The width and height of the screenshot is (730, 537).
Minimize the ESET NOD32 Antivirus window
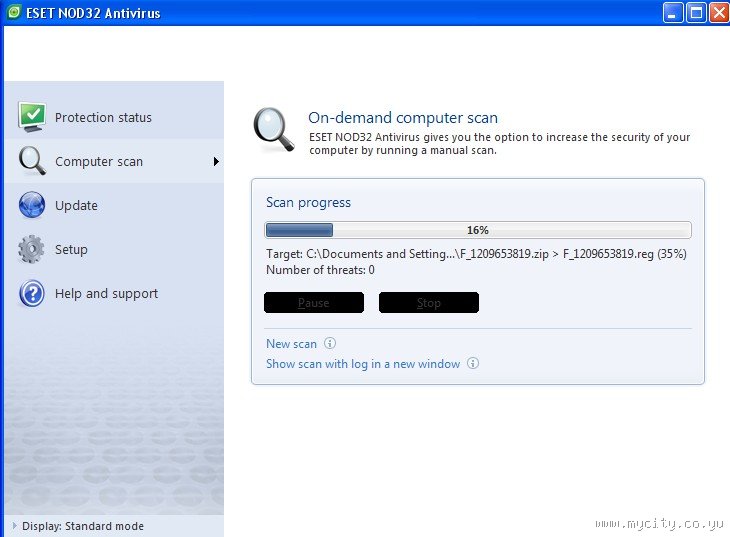pos(673,13)
